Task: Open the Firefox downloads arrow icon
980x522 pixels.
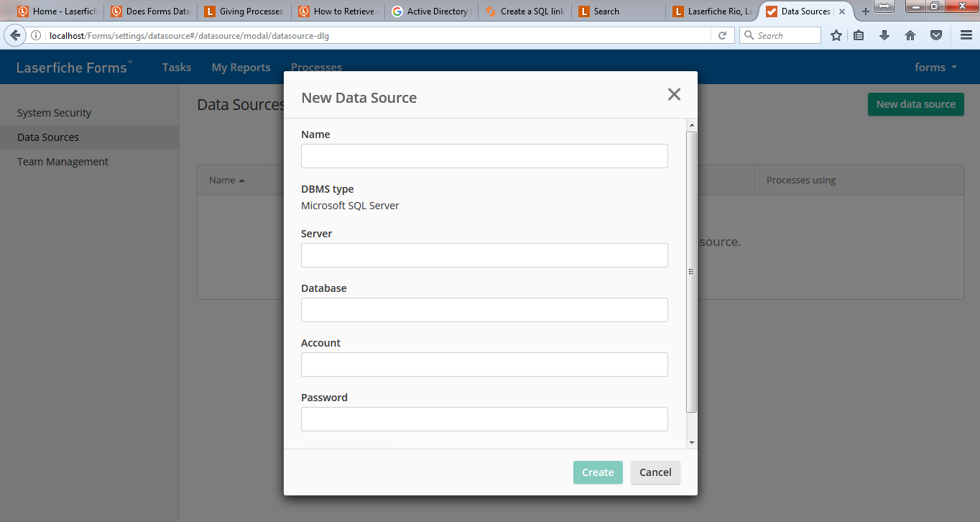Action: (x=884, y=35)
